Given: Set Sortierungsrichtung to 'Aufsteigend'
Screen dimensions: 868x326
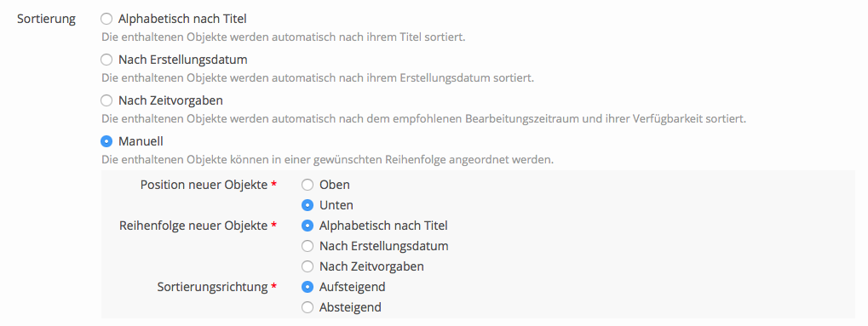Looking at the screenshot, I should click(x=308, y=287).
